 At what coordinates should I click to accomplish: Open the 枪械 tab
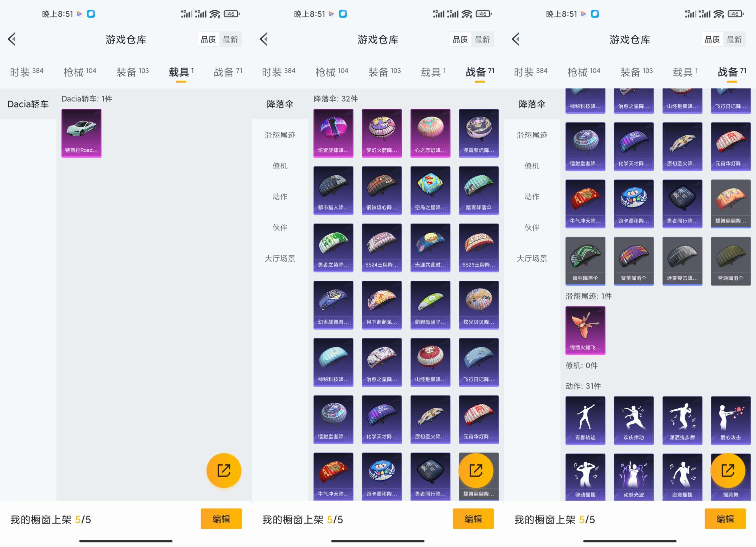(x=79, y=71)
